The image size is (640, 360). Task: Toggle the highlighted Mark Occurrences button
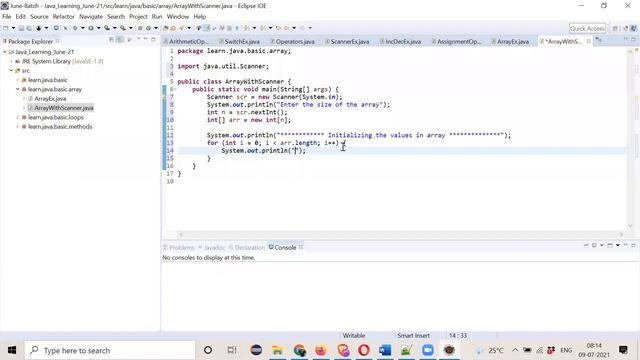pyautogui.click(x=207, y=28)
